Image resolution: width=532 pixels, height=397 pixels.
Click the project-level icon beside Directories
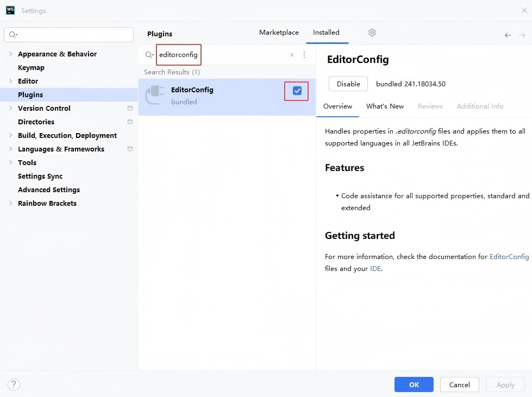130,122
